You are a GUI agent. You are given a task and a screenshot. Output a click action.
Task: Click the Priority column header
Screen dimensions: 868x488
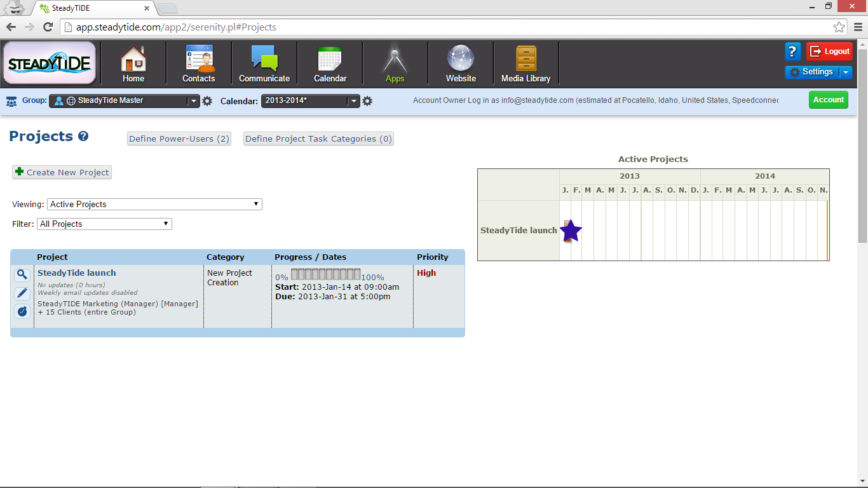pyautogui.click(x=433, y=257)
